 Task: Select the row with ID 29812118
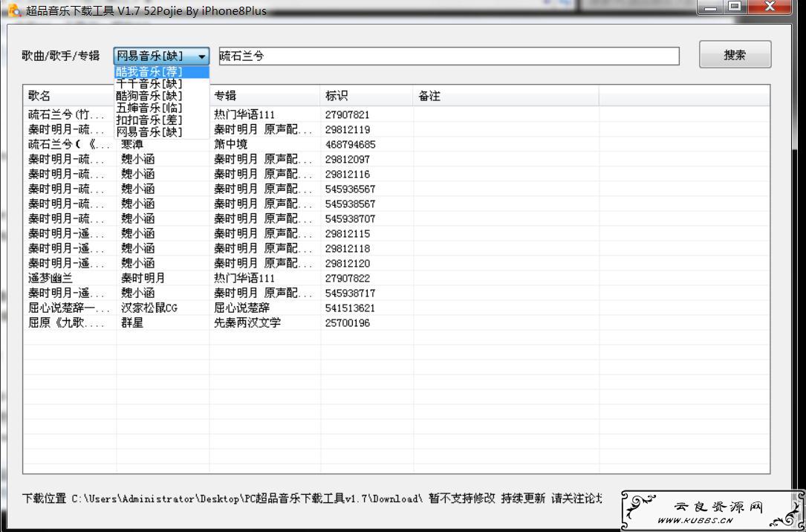(396, 249)
